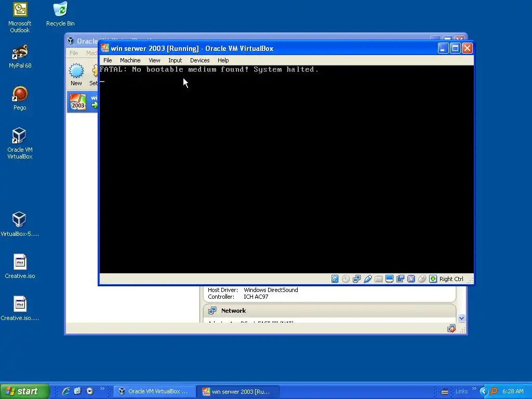Click the hard disk activity indicator icon

click(335, 279)
